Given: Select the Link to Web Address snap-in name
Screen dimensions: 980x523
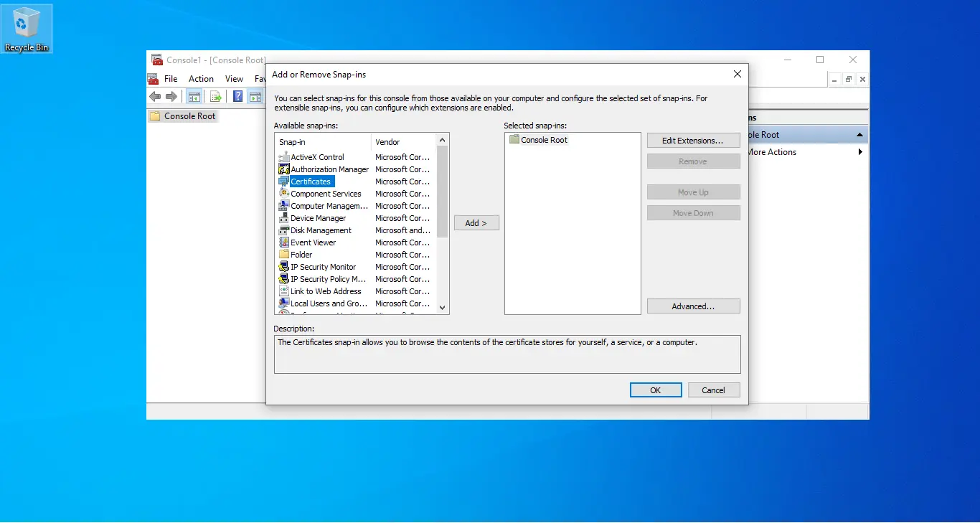Looking at the screenshot, I should (x=326, y=291).
